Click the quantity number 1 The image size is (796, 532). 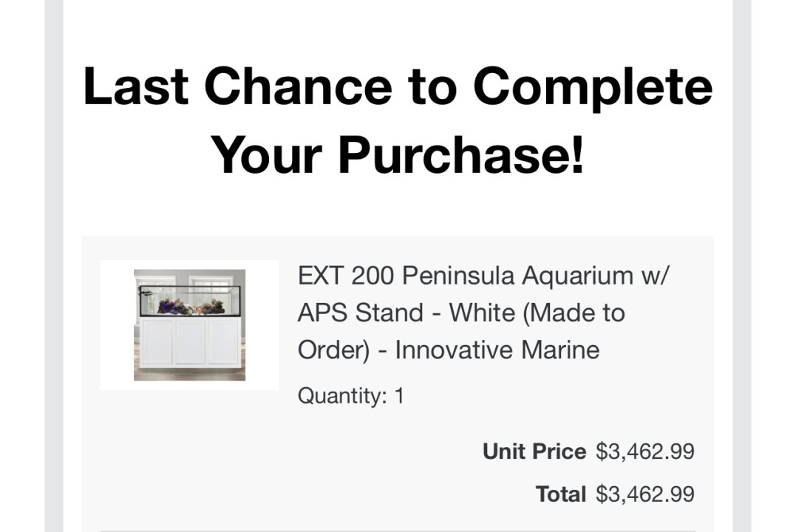click(399, 395)
